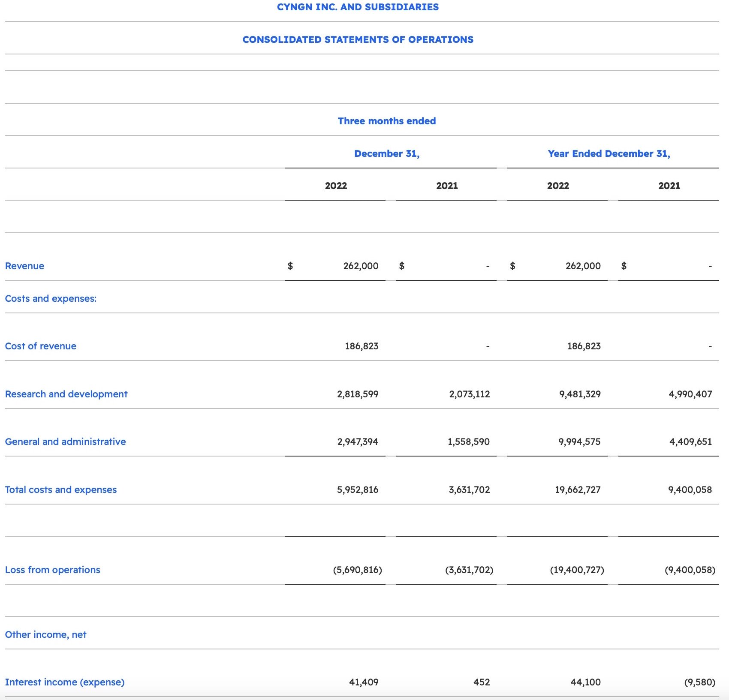Click the Total costs and expenses label
729x700 pixels.
61,490
